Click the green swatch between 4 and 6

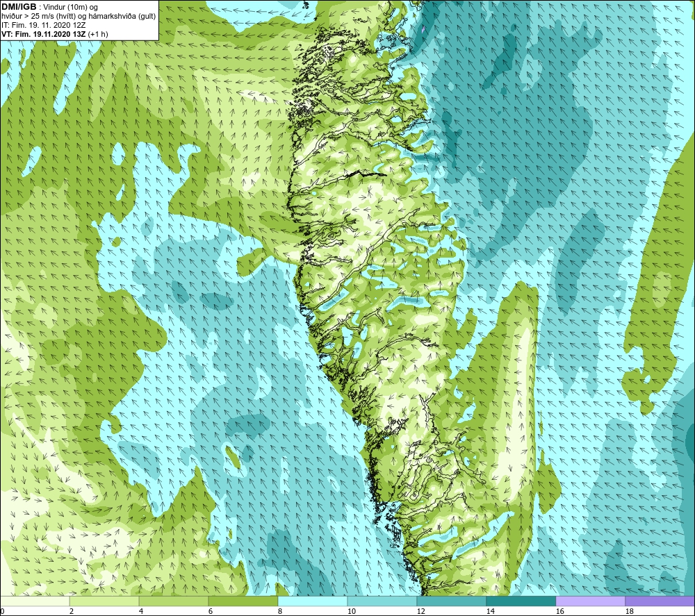click(174, 601)
